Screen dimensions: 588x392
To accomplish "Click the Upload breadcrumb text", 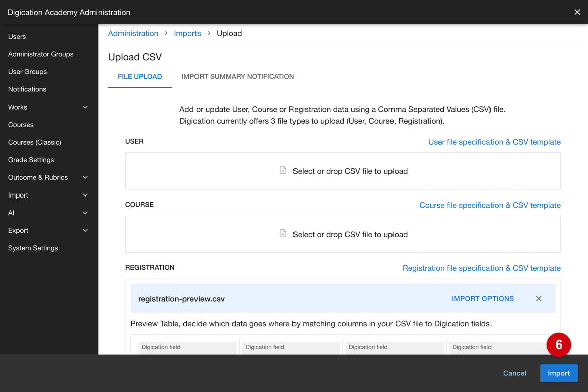I will [x=229, y=33].
